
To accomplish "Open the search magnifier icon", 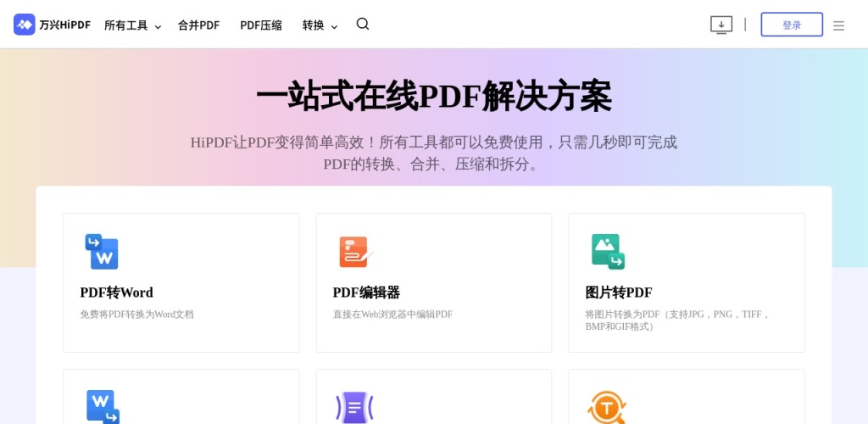I will point(363,25).
